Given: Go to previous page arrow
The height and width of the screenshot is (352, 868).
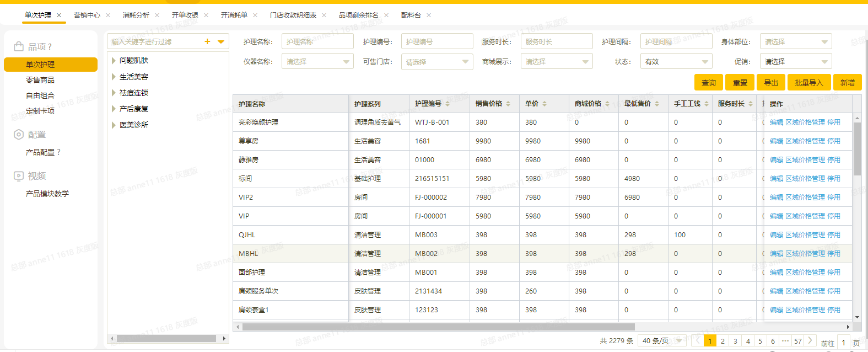Looking at the screenshot, I should point(697,340).
